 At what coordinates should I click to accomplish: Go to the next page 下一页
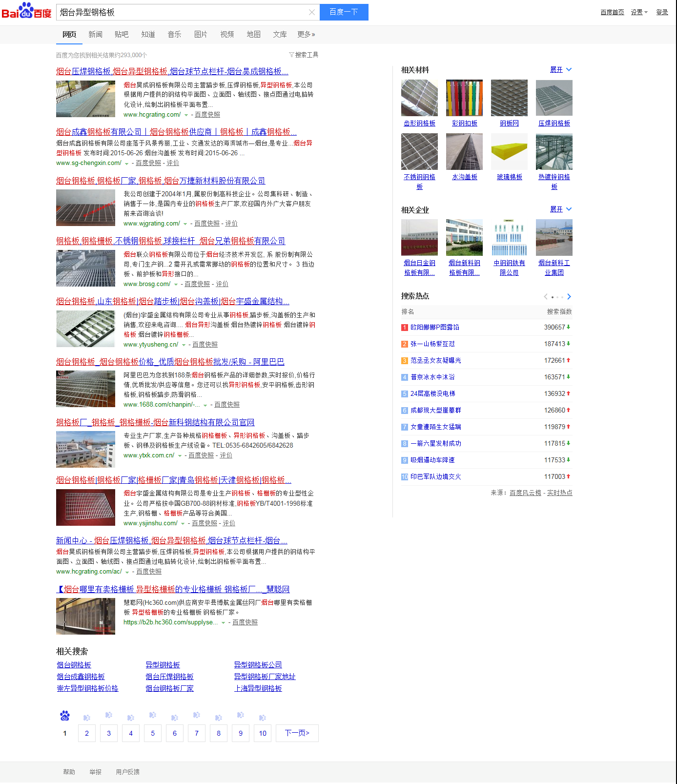[297, 733]
